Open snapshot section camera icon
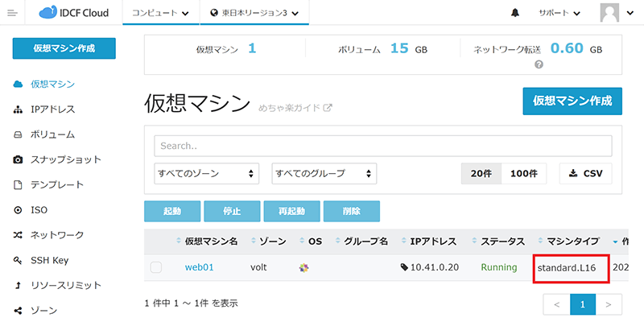This screenshot has height=322, width=644. point(19,159)
